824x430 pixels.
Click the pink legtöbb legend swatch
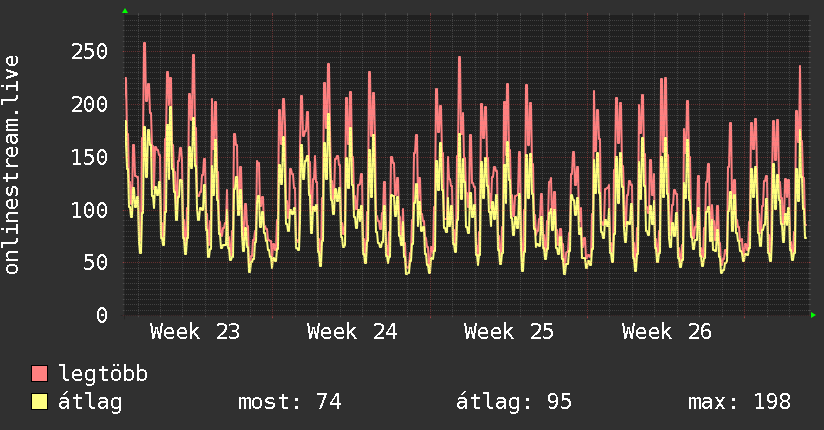click(39, 374)
